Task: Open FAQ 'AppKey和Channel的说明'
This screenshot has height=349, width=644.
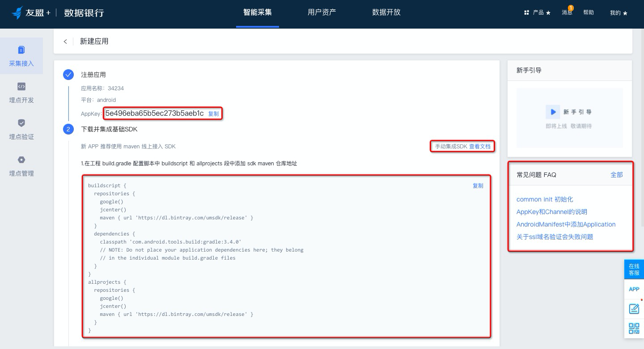Action: click(x=552, y=212)
